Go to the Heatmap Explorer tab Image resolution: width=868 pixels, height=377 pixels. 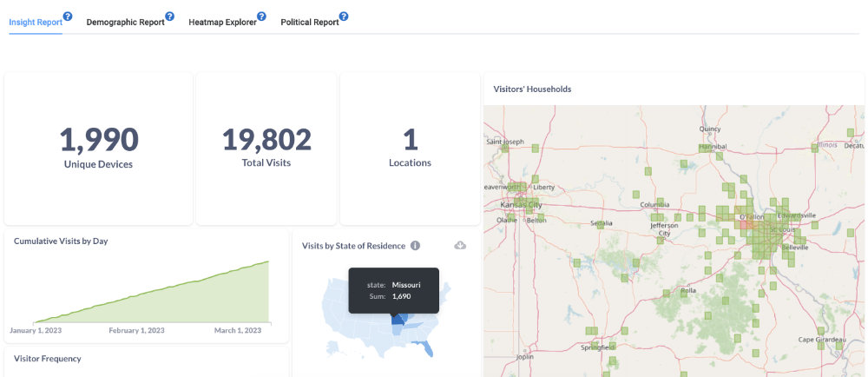click(222, 23)
